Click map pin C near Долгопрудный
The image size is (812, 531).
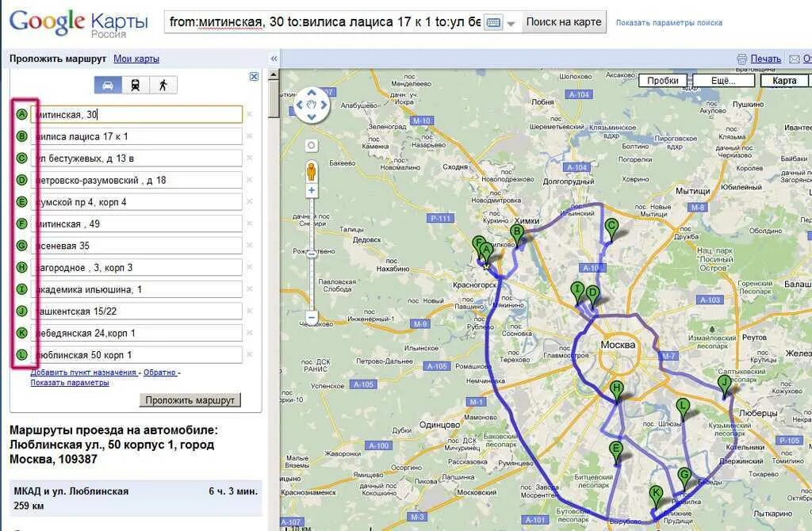tap(611, 229)
